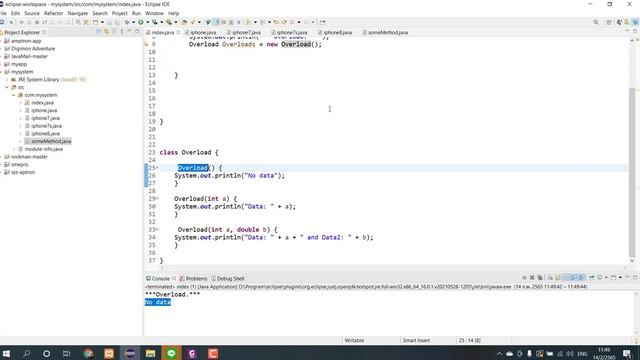Open Windows Start menu
This screenshot has height=360, width=640.
(x=6, y=353)
